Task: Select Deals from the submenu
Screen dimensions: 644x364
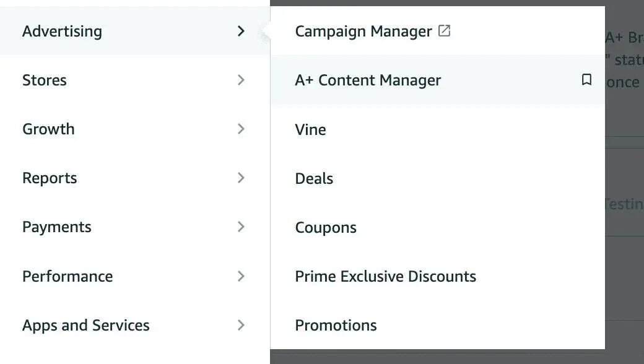Action: point(314,178)
